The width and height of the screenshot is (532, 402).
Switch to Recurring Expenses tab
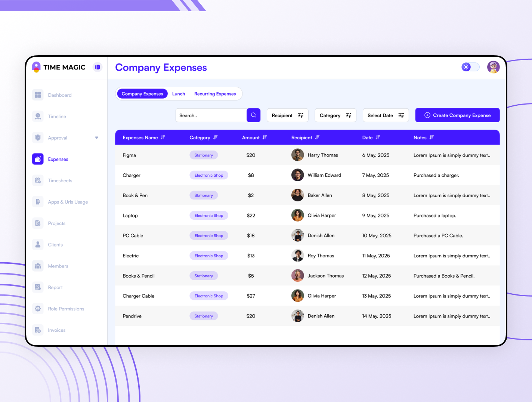tap(215, 94)
